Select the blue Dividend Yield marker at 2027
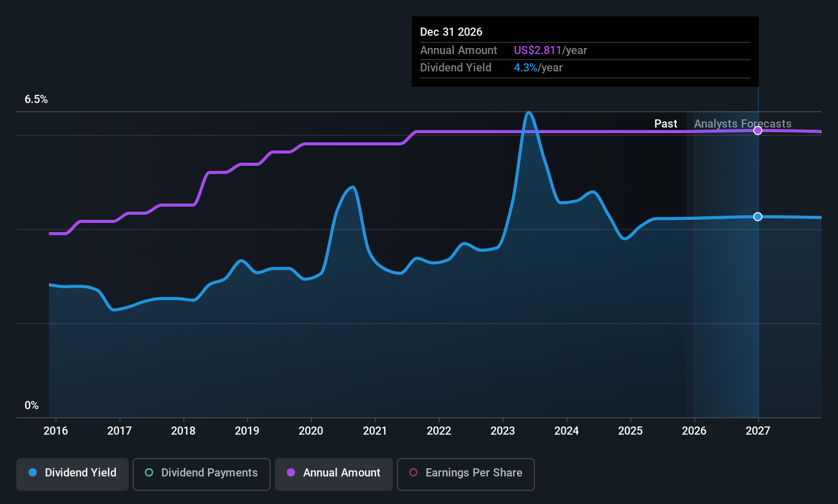 click(758, 217)
